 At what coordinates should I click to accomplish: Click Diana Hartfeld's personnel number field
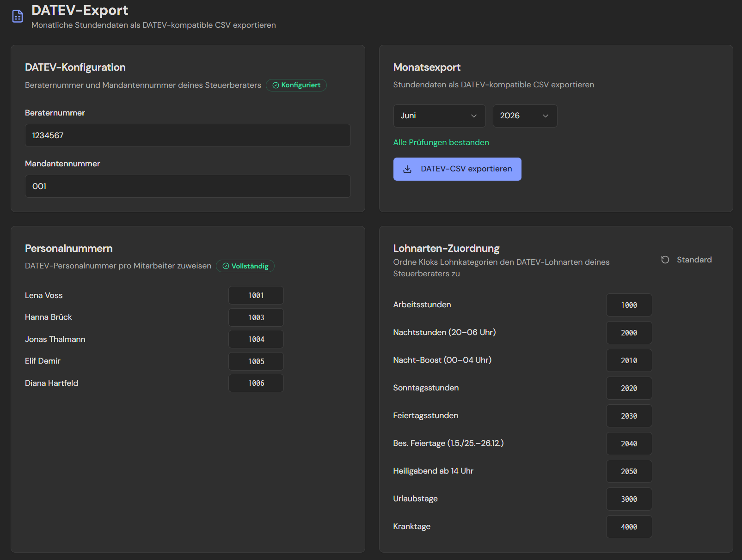tap(256, 383)
